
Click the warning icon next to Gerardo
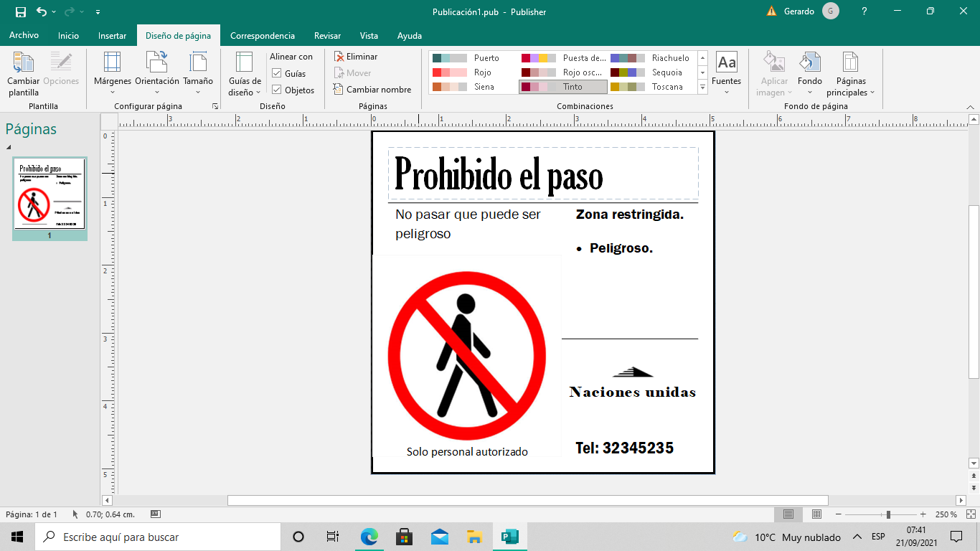click(x=772, y=11)
